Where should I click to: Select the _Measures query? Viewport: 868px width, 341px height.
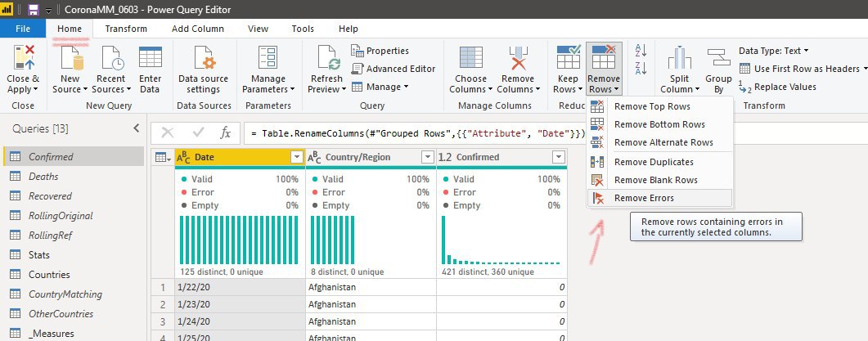[74, 334]
